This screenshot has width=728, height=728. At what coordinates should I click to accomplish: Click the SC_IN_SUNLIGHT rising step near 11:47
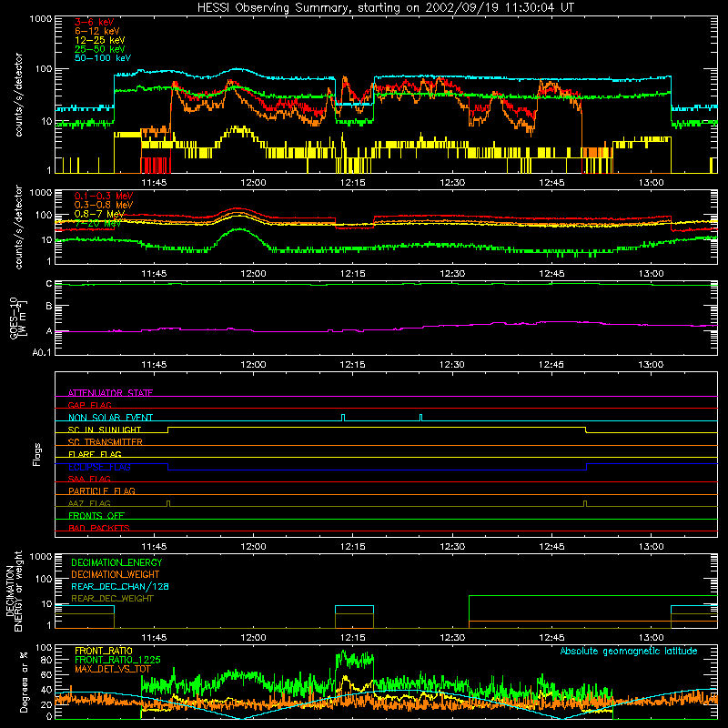coord(167,430)
